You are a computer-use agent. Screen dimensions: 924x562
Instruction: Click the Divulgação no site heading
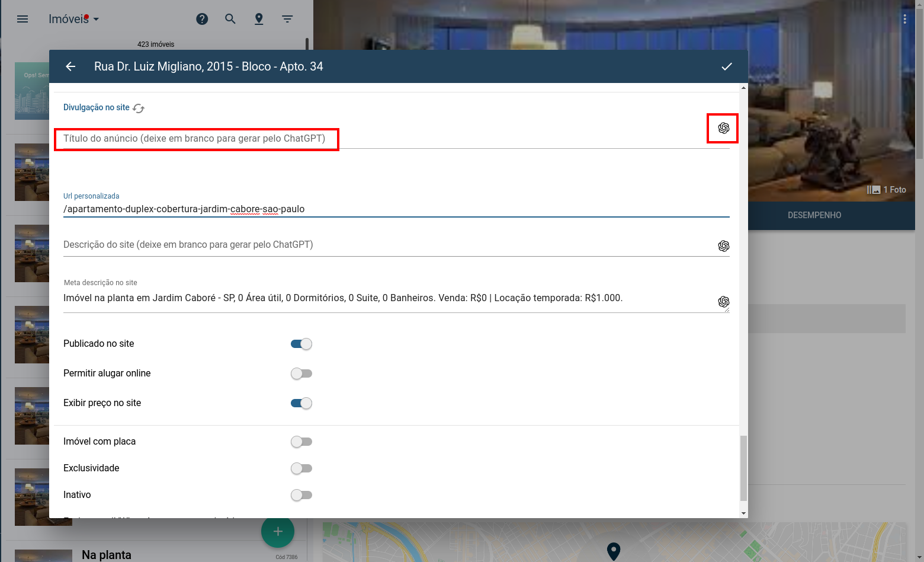coord(97,107)
